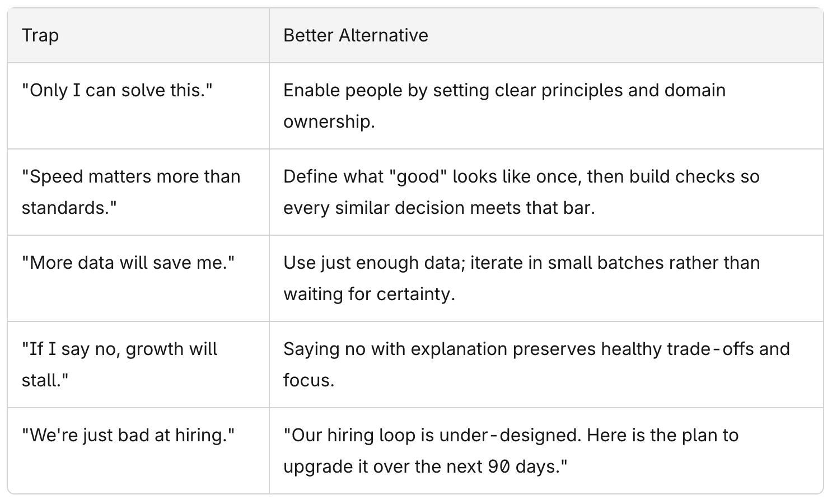The height and width of the screenshot is (504, 832).
Task: Click the text "upgrade it over the next 90 days."
Action: click(x=426, y=467)
